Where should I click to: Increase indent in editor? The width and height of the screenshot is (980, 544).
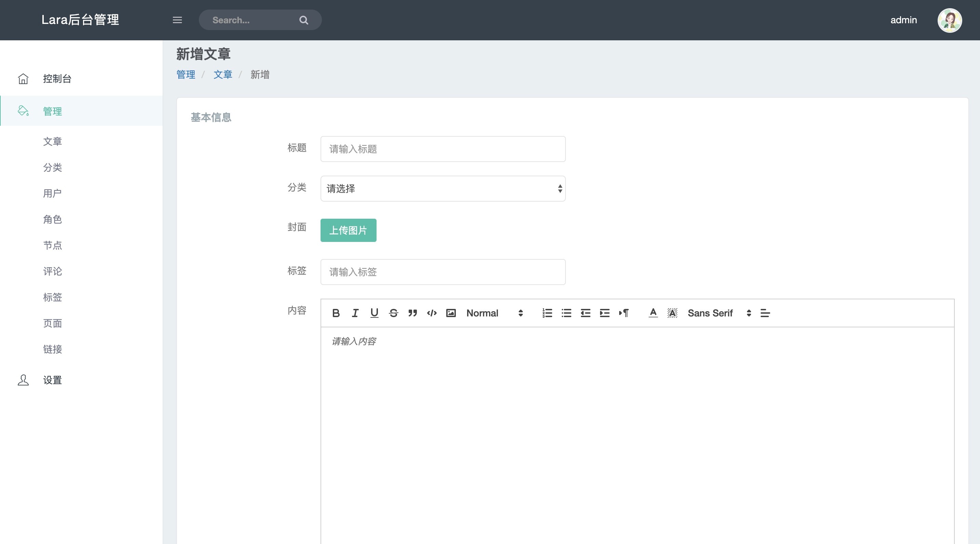point(604,313)
